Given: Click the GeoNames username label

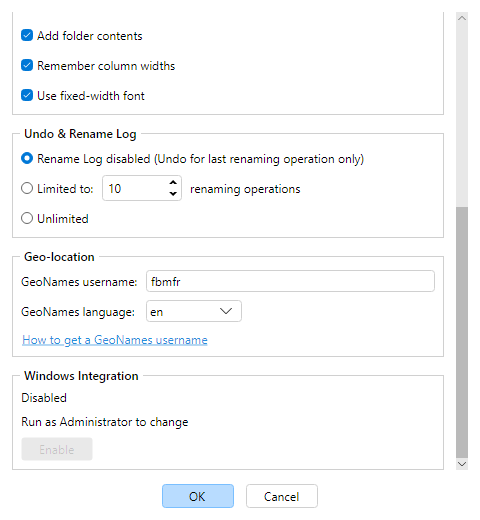Looking at the screenshot, I should tap(79, 282).
